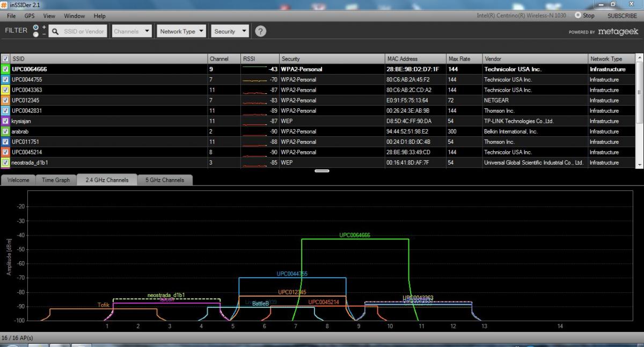Screen dimensions: 644x347
Task: Toggle the neostrada_d1b1 row checkbox
Action: [5, 163]
